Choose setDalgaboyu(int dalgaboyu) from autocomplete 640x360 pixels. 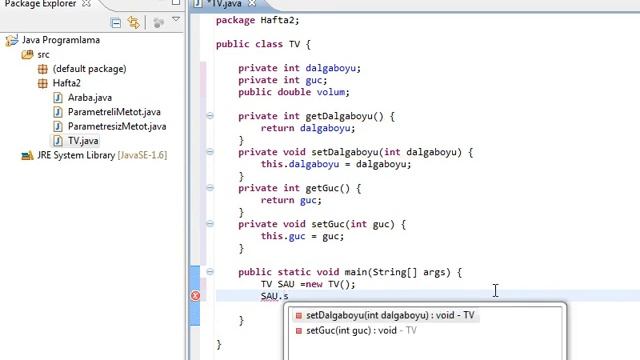pos(390,315)
